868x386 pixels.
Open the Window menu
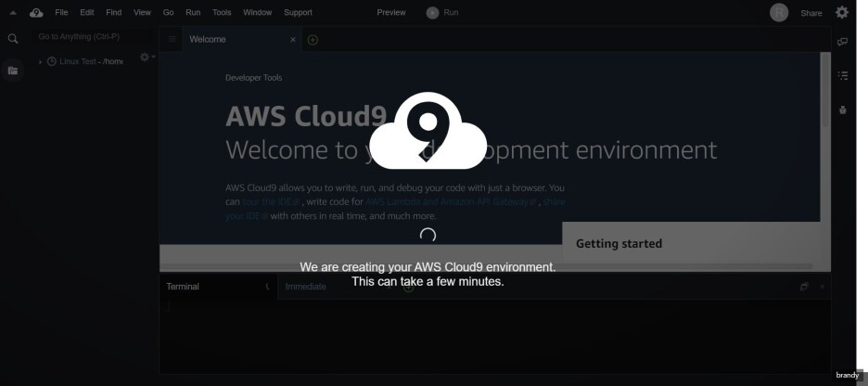[258, 12]
